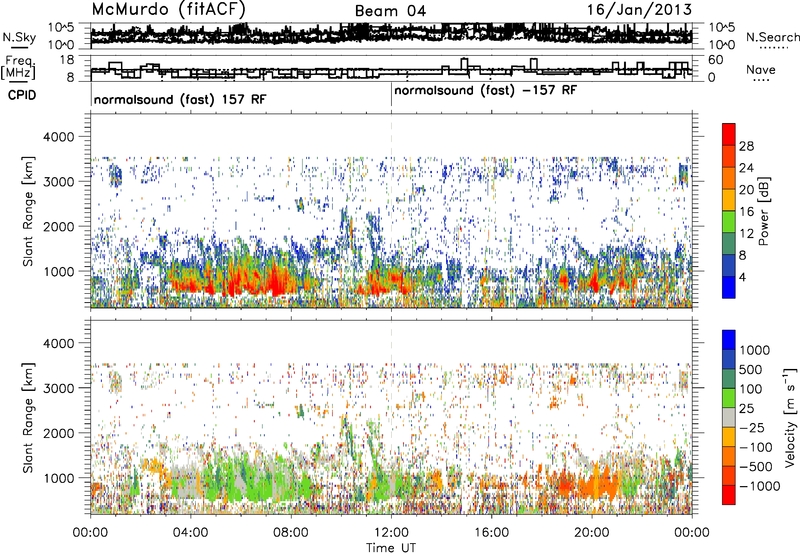Click the blue bottom of the Power color bar

[x=729, y=288]
